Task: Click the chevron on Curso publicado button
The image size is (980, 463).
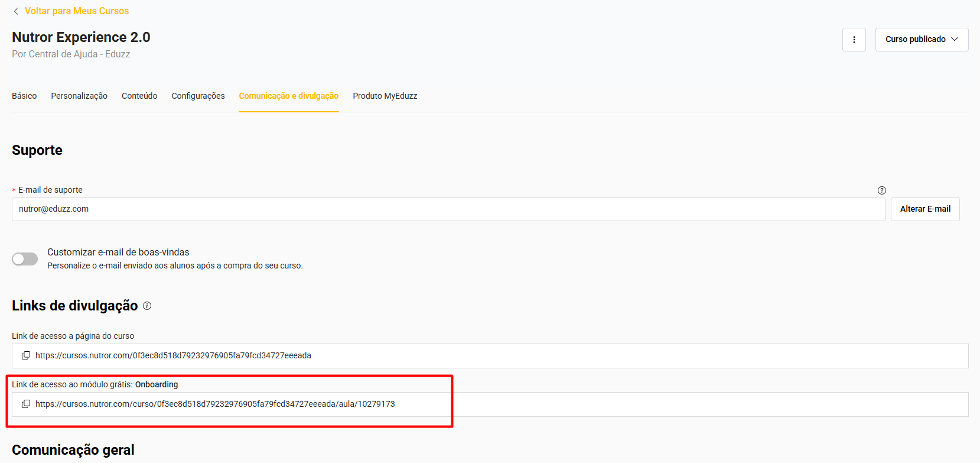Action: [x=955, y=40]
